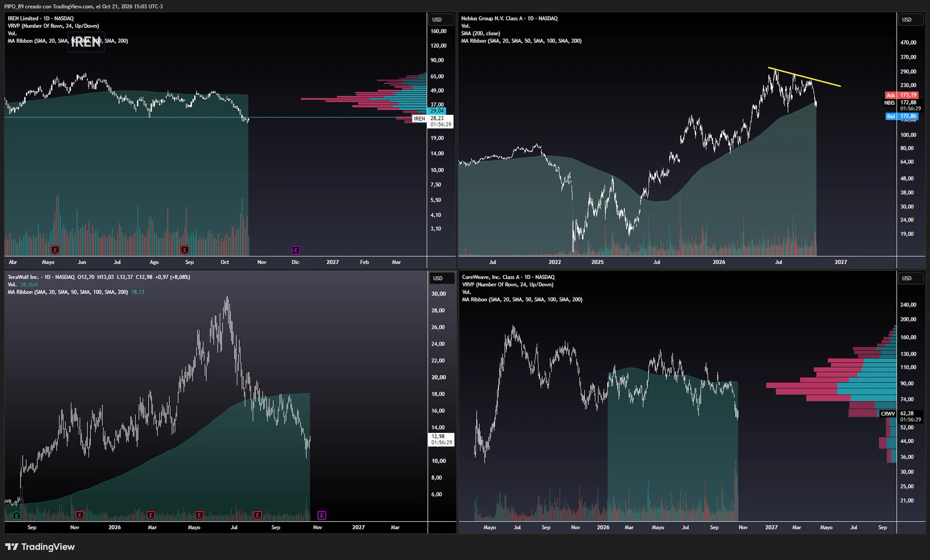Screen dimensions: 930x560
Task: Click the purple upcoming earnings E marker on TeraWulf chart
Action: pos(322,515)
